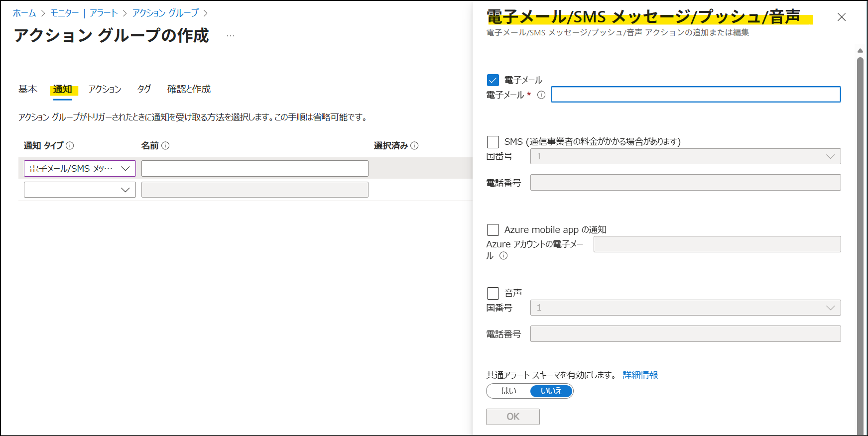The height and width of the screenshot is (436, 868).
Task: Click the scrollbar up arrow in panel
Action: [x=860, y=51]
